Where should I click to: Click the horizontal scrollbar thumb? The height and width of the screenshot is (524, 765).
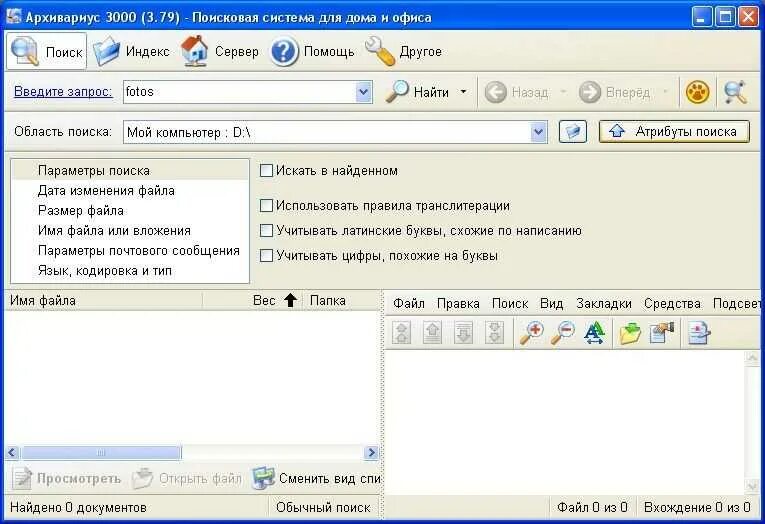(101, 453)
